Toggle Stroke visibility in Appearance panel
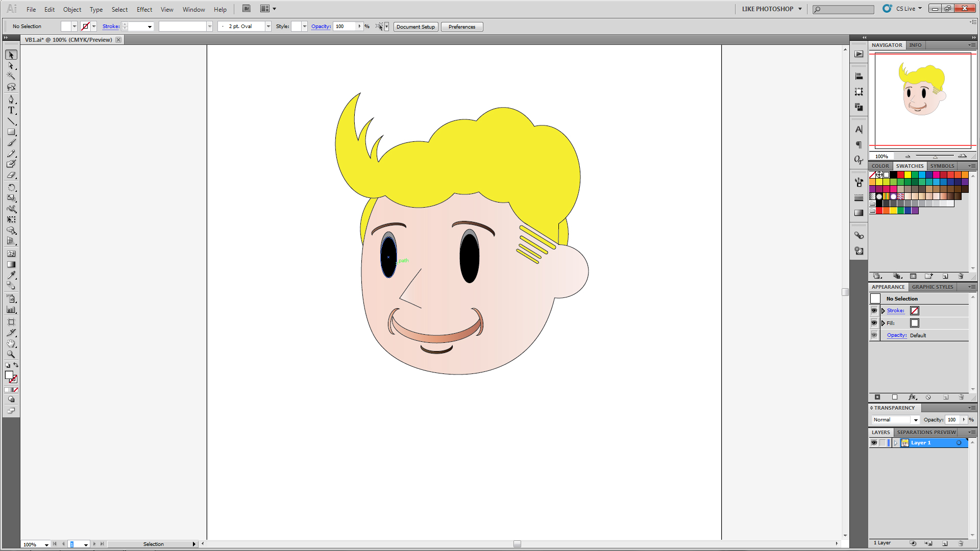 tap(874, 311)
